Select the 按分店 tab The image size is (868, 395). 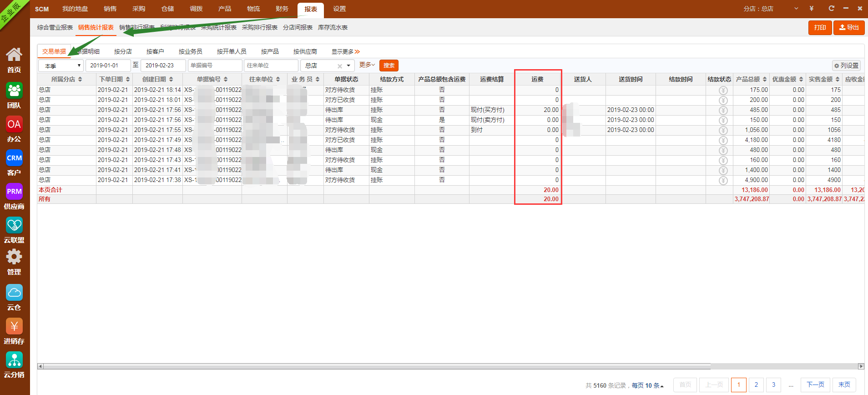[x=123, y=51]
